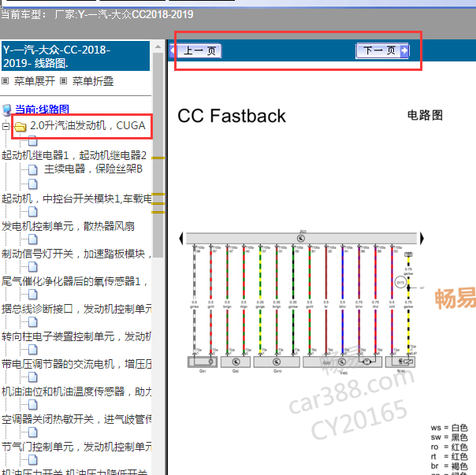Click left arrow of wiring diagram
Screen dimensions: 476x475
tap(181, 238)
